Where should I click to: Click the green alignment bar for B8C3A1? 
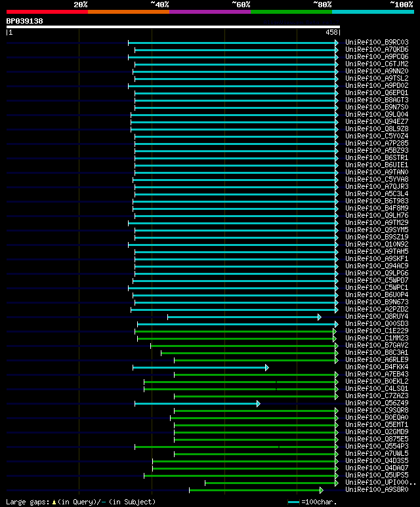pos(249,353)
